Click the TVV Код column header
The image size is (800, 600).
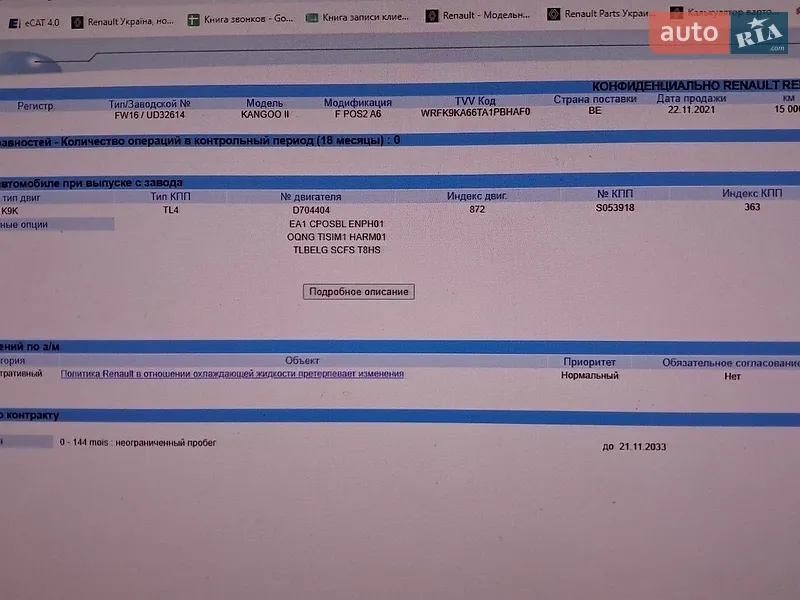[475, 101]
